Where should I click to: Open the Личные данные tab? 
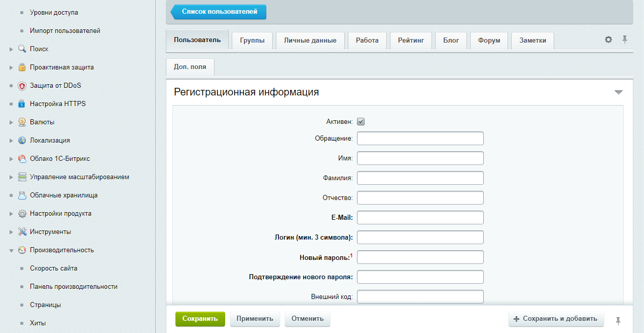(310, 41)
